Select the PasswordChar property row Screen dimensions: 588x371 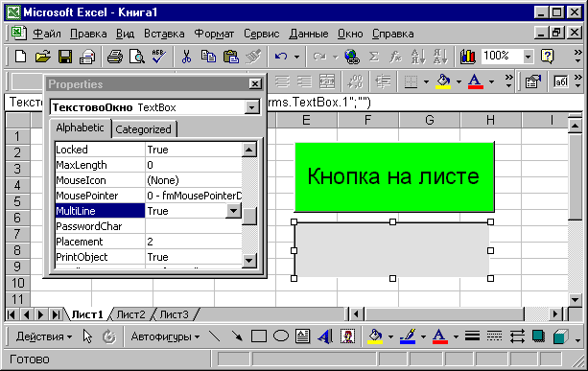click(x=149, y=226)
